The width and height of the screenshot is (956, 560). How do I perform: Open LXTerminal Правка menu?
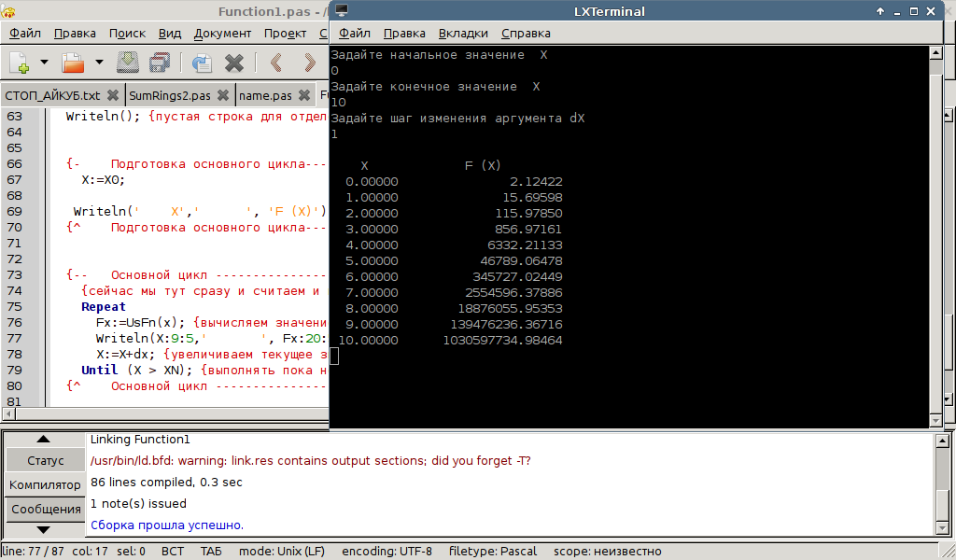(x=404, y=34)
